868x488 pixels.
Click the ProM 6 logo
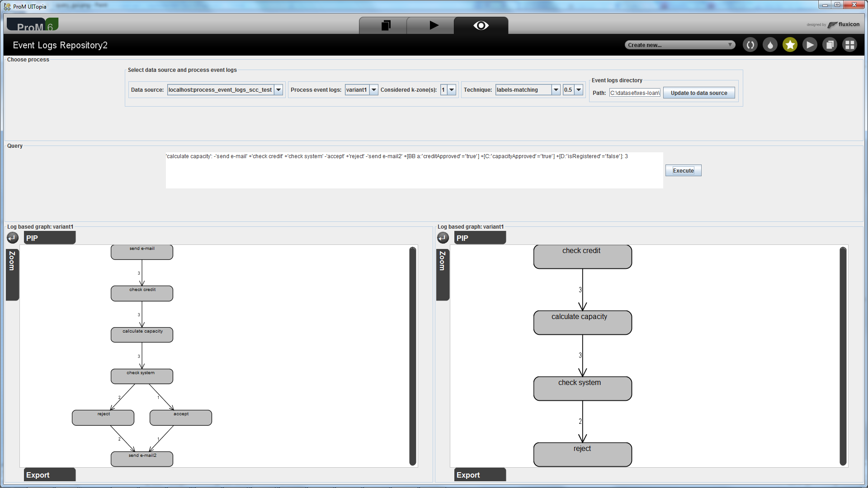click(33, 25)
